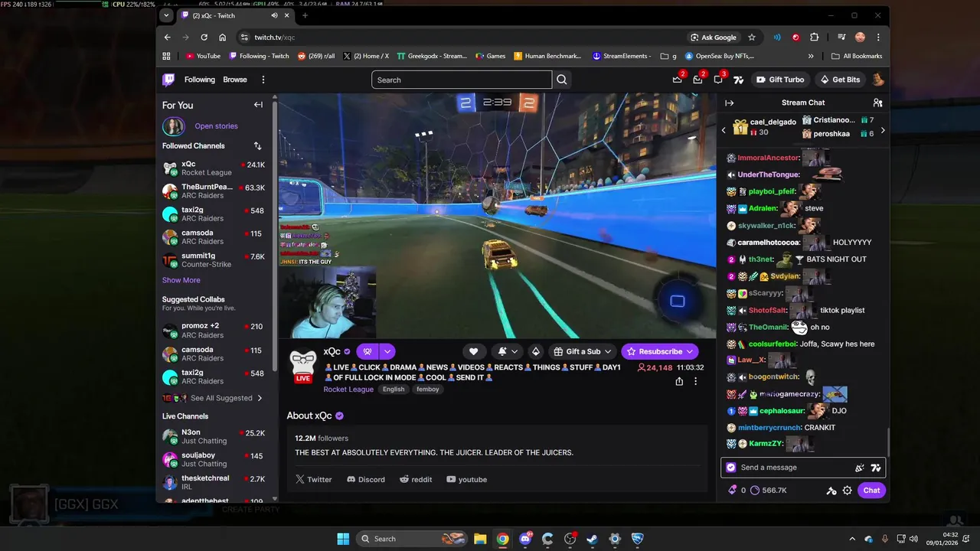
Task: Sort Followed Channels list
Action: point(257,145)
